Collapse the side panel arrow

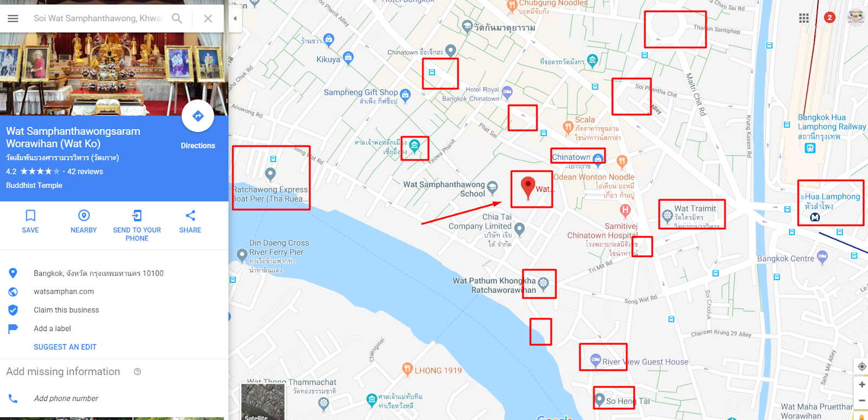235,18
